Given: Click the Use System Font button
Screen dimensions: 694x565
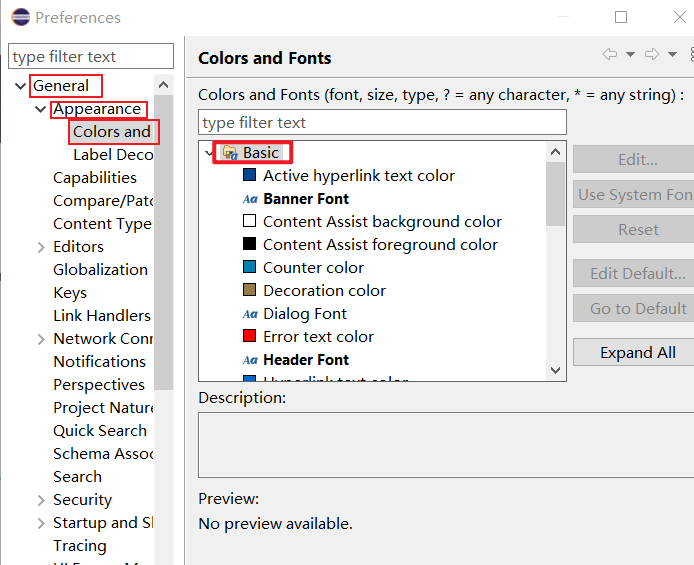Looking at the screenshot, I should [x=636, y=194].
